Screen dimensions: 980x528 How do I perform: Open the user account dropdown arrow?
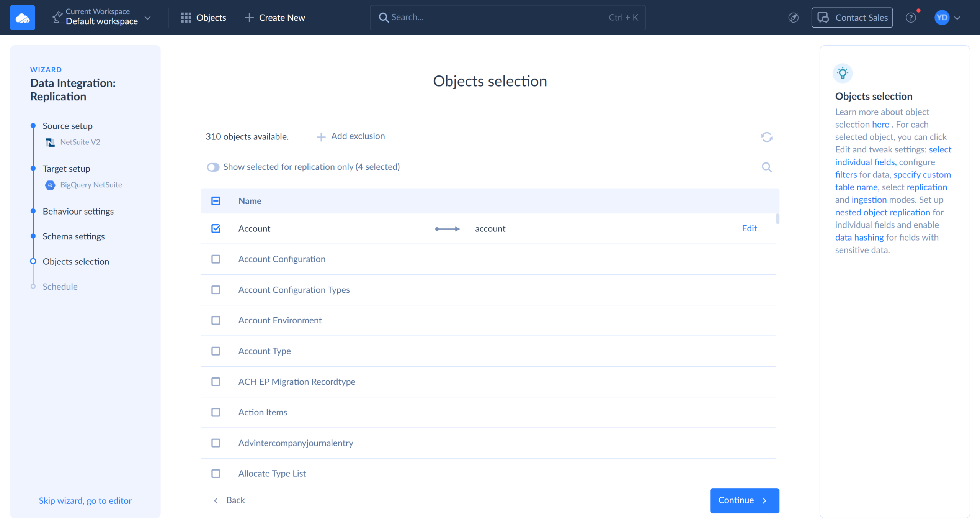tap(957, 18)
